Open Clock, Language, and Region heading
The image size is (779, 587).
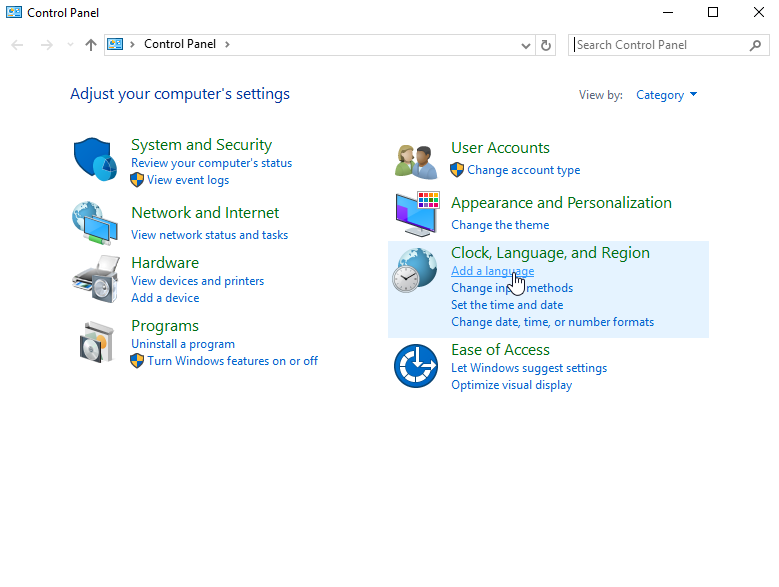(550, 253)
